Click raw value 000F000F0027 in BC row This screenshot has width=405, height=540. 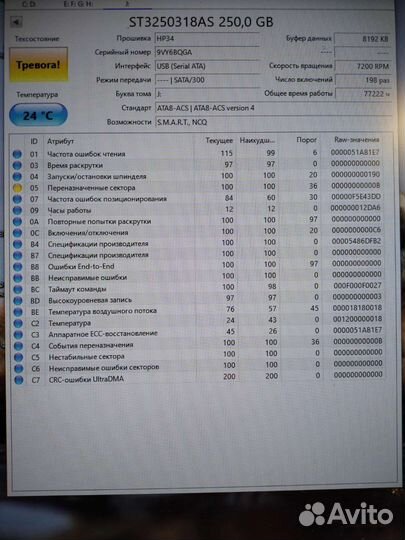tap(357, 286)
